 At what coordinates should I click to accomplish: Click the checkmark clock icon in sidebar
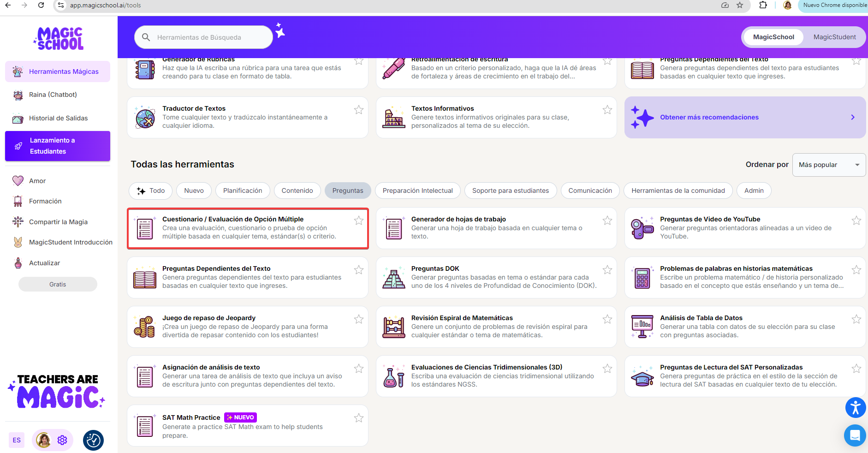point(93,440)
